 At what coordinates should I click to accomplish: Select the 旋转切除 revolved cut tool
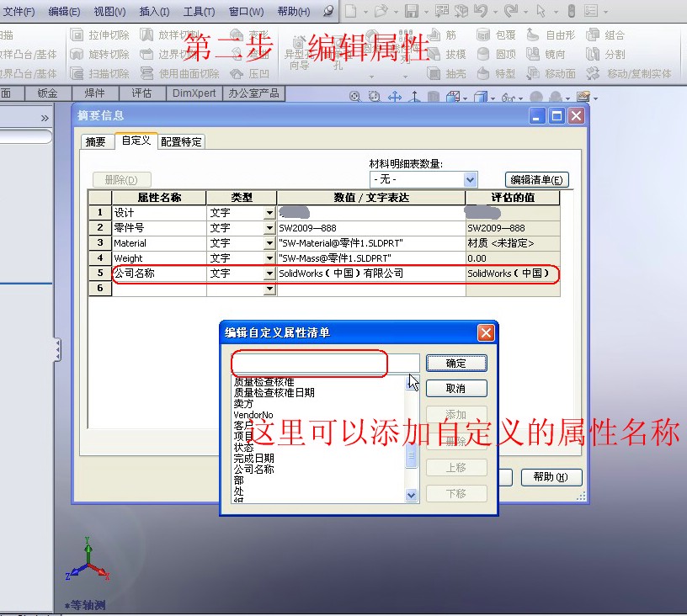click(x=100, y=55)
